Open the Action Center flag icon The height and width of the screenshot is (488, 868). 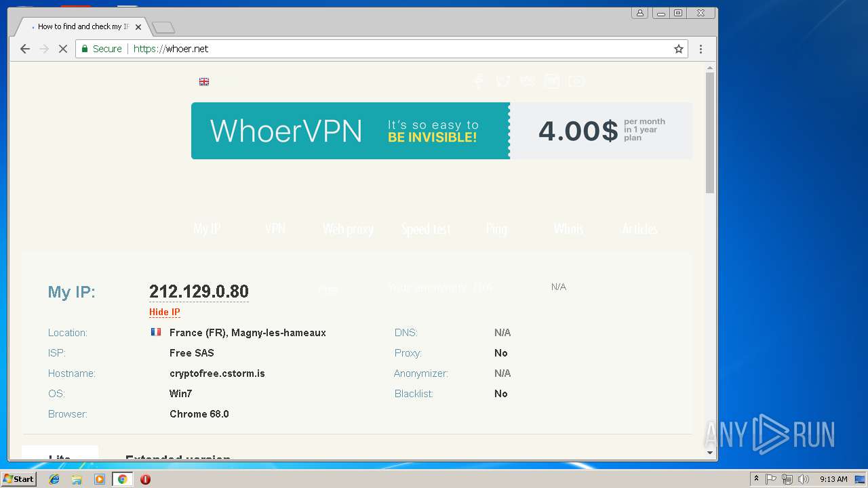771,479
